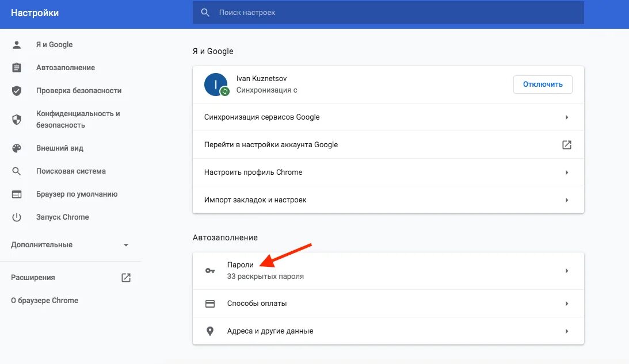Image resolution: width=629 pixels, height=364 pixels.
Task: Click the 33 раскрытых пароля text
Action: [x=265, y=276]
